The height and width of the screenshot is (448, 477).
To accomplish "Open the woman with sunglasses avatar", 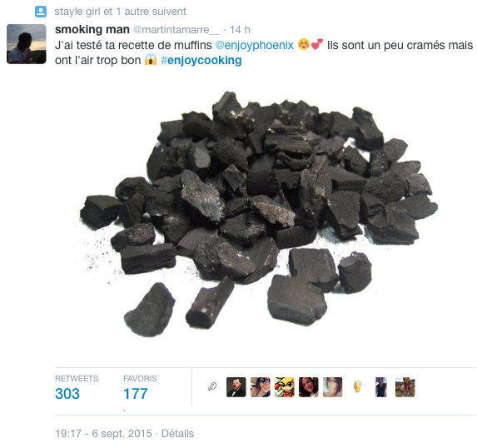I will click(x=260, y=387).
